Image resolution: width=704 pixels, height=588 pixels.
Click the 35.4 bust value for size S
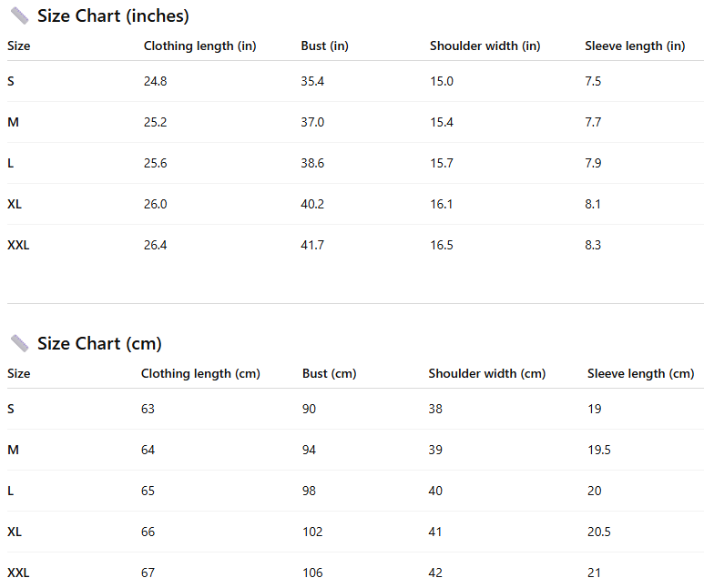pyautogui.click(x=312, y=81)
